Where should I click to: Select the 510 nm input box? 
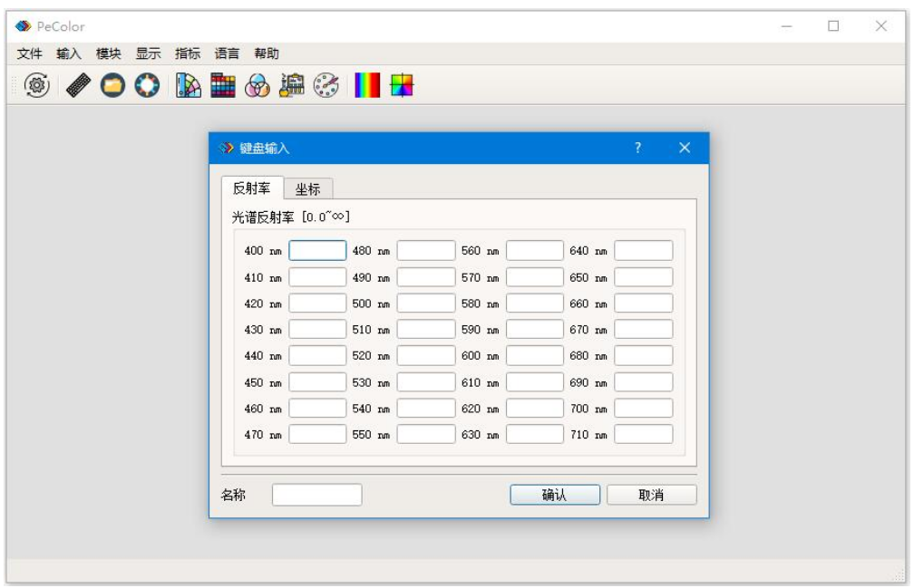(426, 330)
